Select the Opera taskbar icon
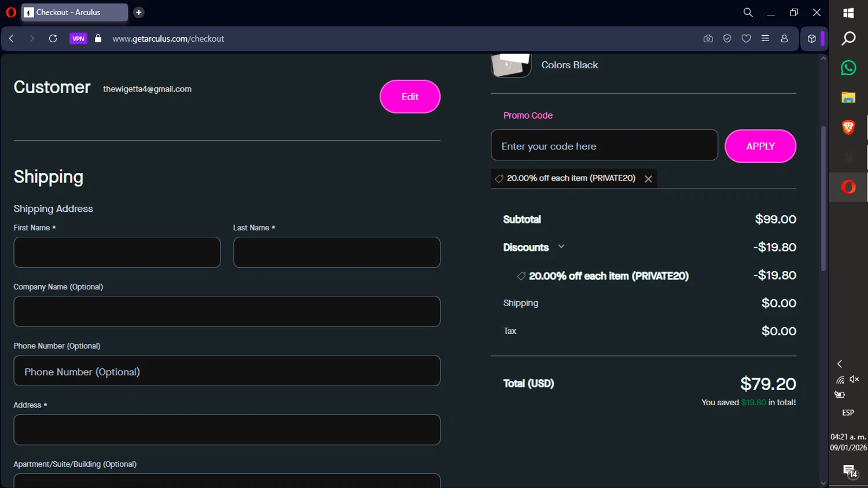 click(x=848, y=187)
